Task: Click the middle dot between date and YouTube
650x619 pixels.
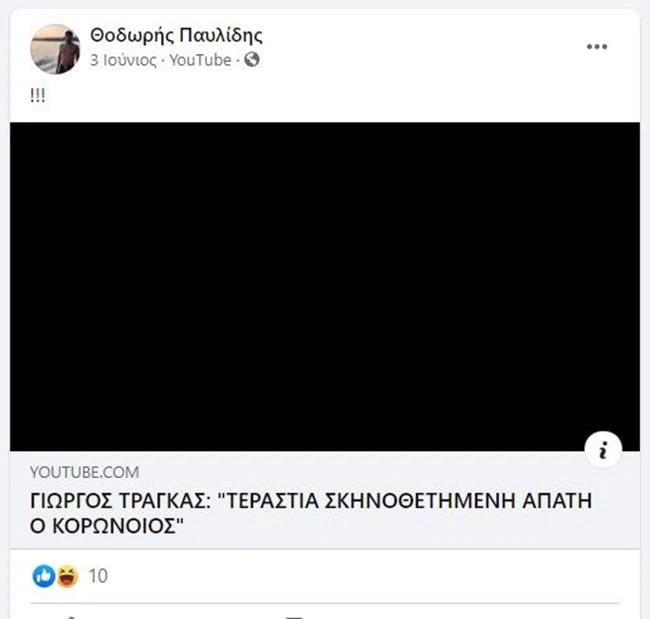Action: pos(163,61)
